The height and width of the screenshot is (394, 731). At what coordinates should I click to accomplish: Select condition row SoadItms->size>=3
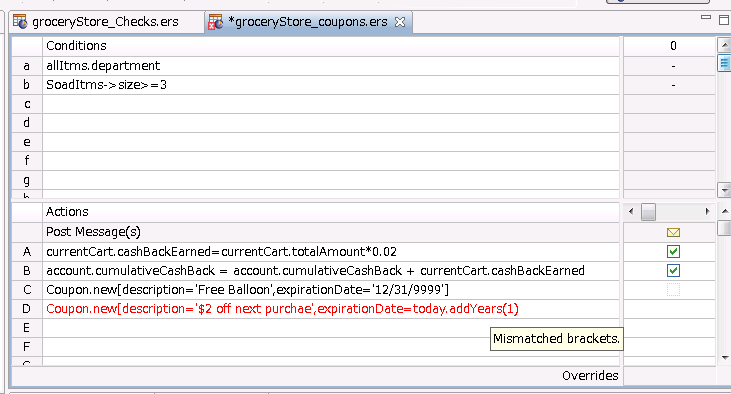pos(331,85)
